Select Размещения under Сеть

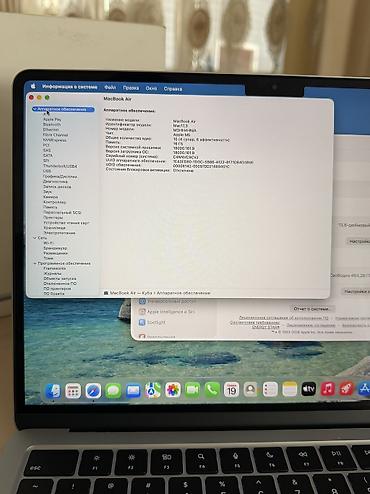(x=55, y=253)
